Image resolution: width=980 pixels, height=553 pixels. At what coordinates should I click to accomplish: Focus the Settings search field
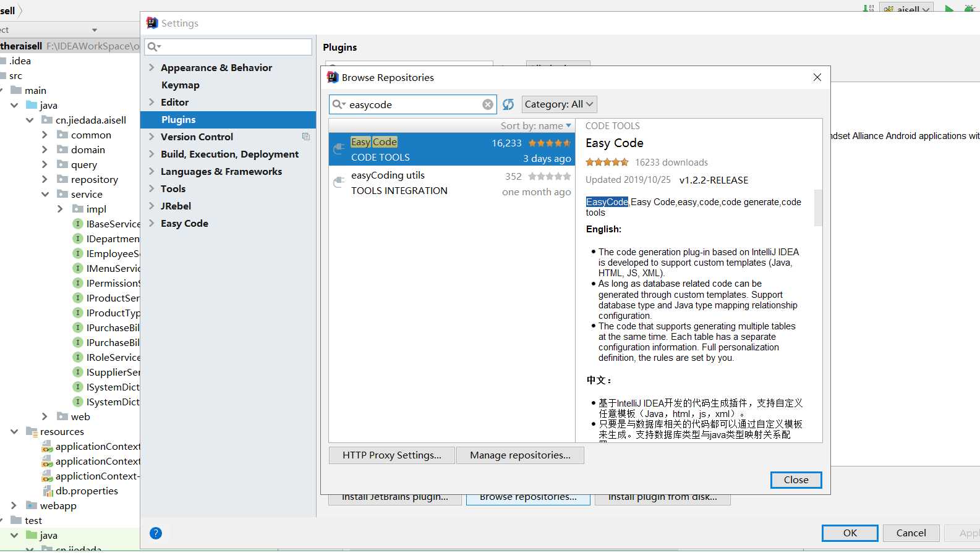click(x=229, y=47)
